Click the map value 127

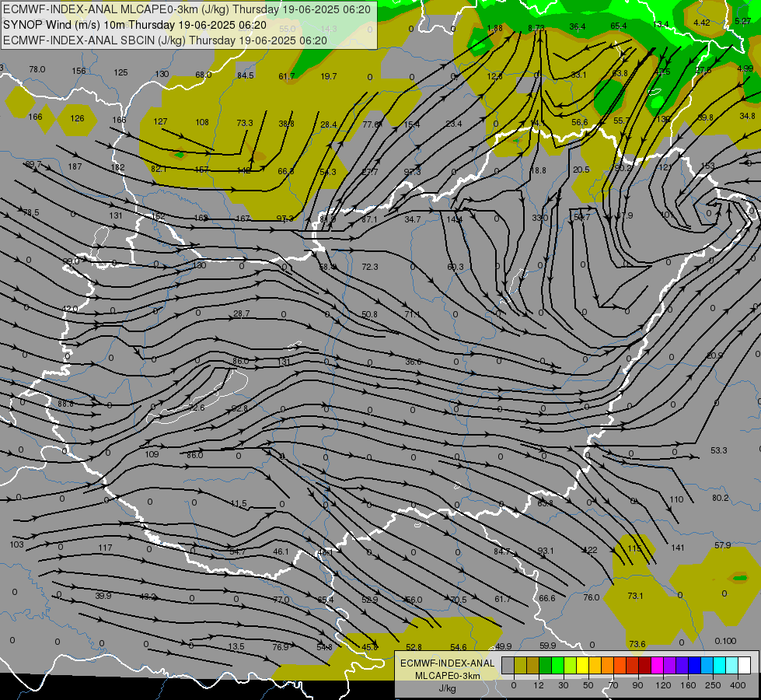[160, 121]
